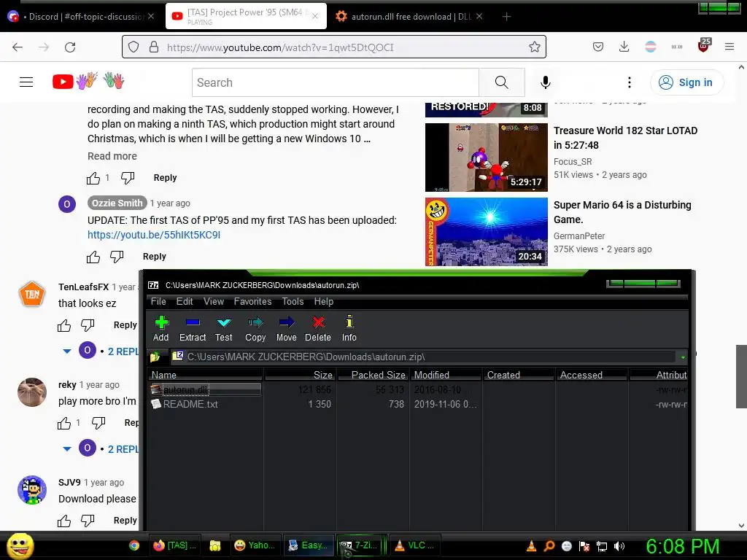Open the Firefox hamburger application menu
The width and height of the screenshot is (747, 560).
click(729, 47)
